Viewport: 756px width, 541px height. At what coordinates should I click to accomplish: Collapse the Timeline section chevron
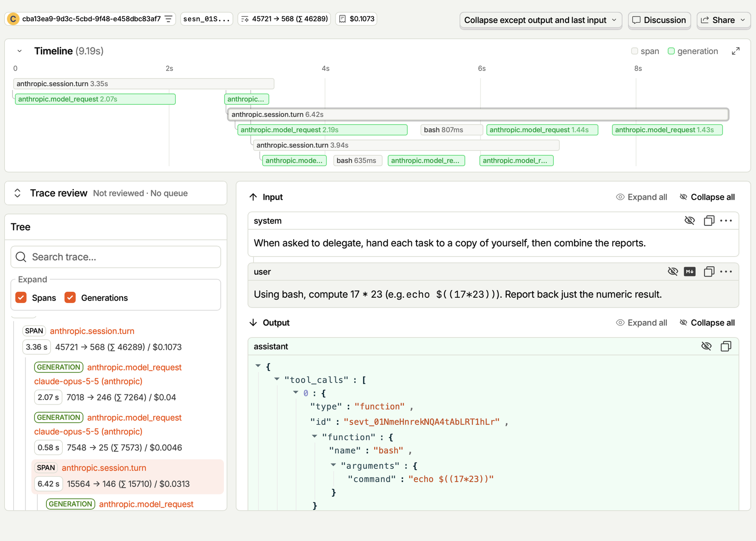tap(20, 51)
